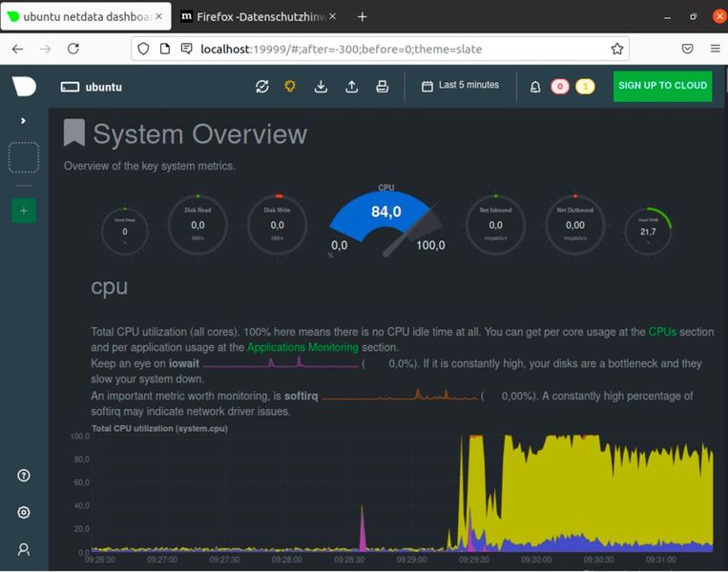This screenshot has width=728, height=572.
Task: Click the cpu section heading
Action: [109, 287]
